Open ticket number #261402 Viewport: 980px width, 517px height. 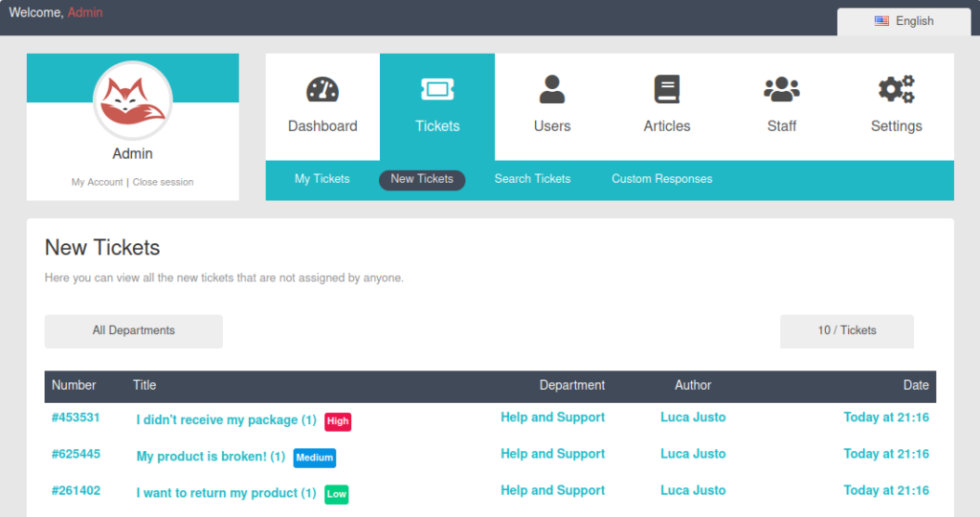[76, 491]
